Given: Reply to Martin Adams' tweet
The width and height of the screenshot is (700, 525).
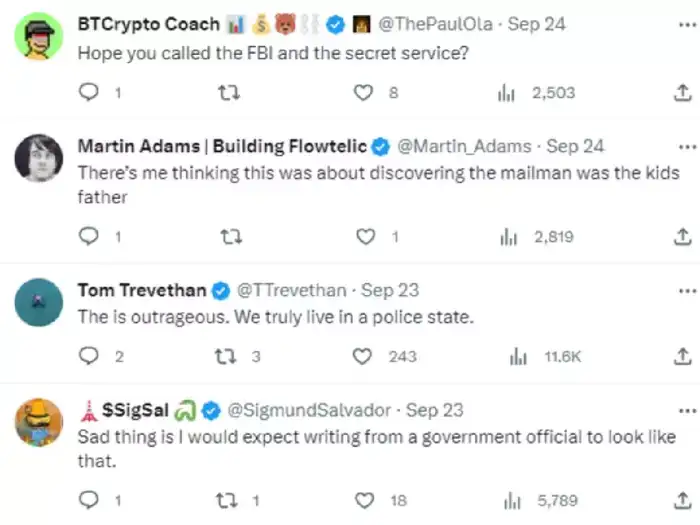Looking at the screenshot, I should 89,237.
